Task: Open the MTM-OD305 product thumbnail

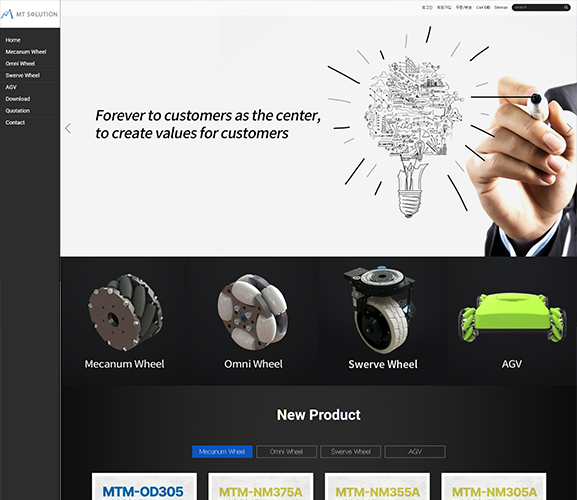Action: (x=144, y=486)
